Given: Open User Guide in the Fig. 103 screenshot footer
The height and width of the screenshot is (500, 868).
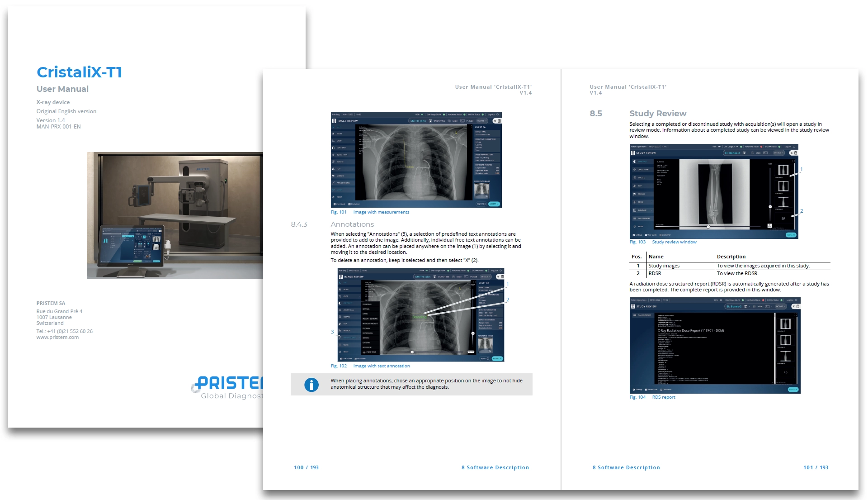Looking at the screenshot, I should coord(651,235).
